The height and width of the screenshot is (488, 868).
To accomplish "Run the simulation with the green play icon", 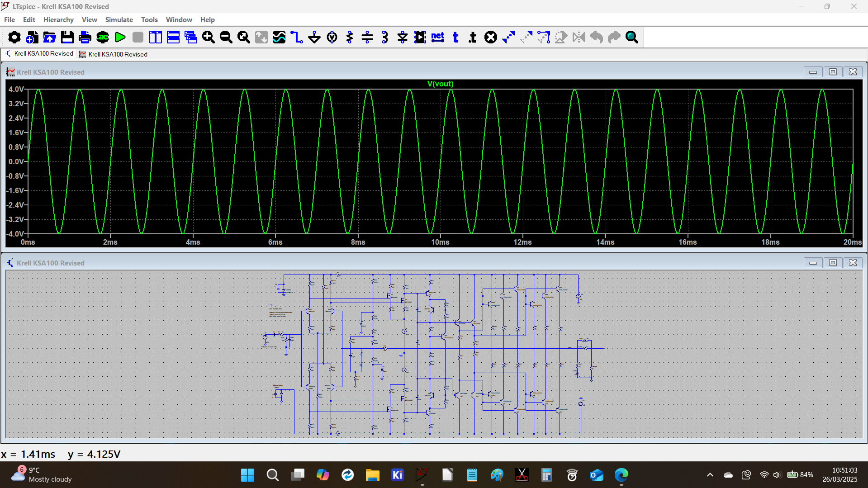I will pyautogui.click(x=120, y=37).
